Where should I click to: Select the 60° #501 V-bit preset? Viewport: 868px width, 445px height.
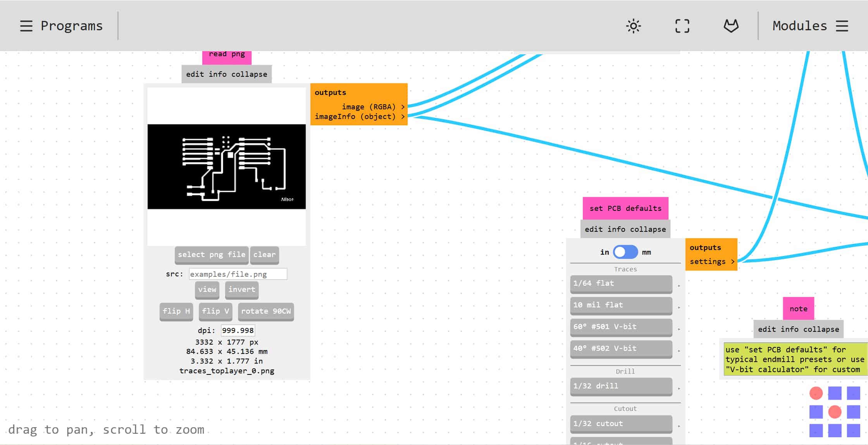tap(621, 327)
